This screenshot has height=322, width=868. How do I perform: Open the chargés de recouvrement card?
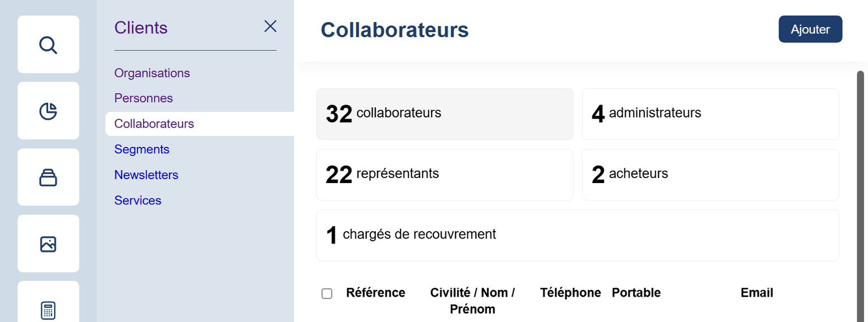[x=577, y=236]
